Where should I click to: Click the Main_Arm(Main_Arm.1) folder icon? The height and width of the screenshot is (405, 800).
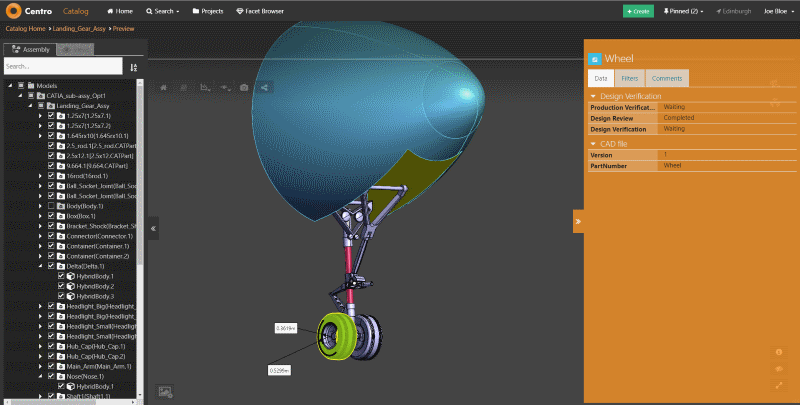61,366
